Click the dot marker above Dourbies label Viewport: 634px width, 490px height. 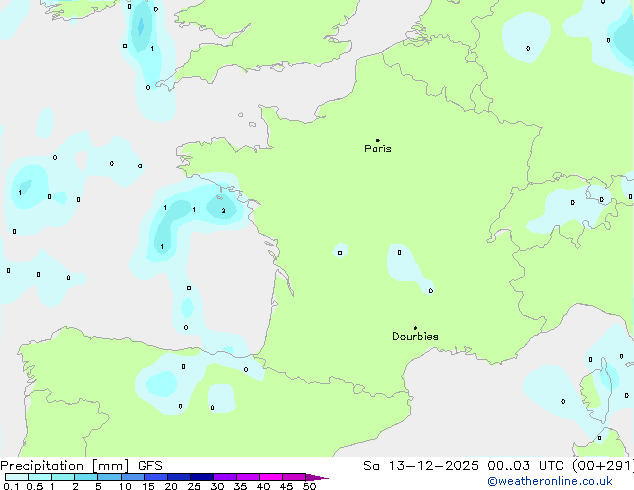click(x=415, y=328)
